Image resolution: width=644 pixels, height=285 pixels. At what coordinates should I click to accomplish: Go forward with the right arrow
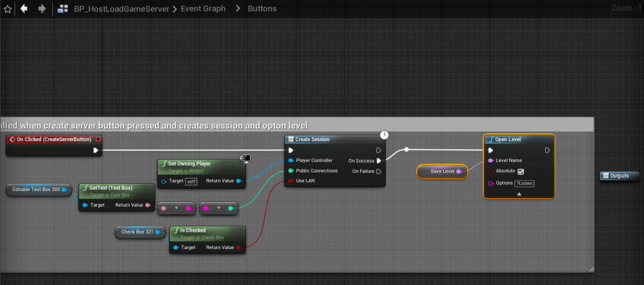(x=41, y=9)
